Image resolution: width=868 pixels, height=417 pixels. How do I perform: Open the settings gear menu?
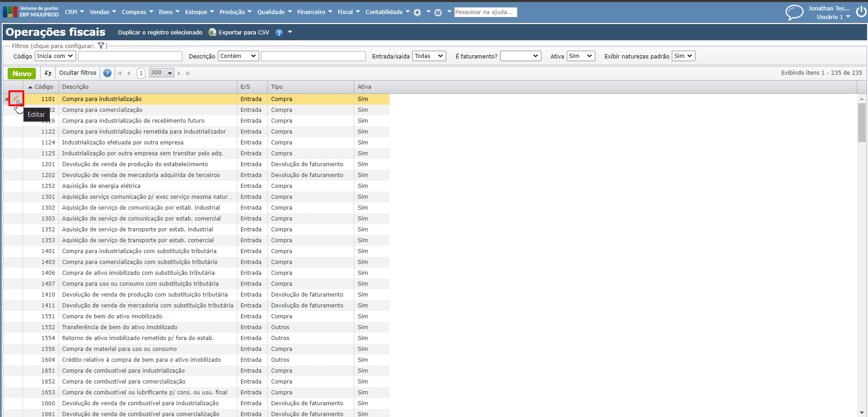[x=417, y=13]
